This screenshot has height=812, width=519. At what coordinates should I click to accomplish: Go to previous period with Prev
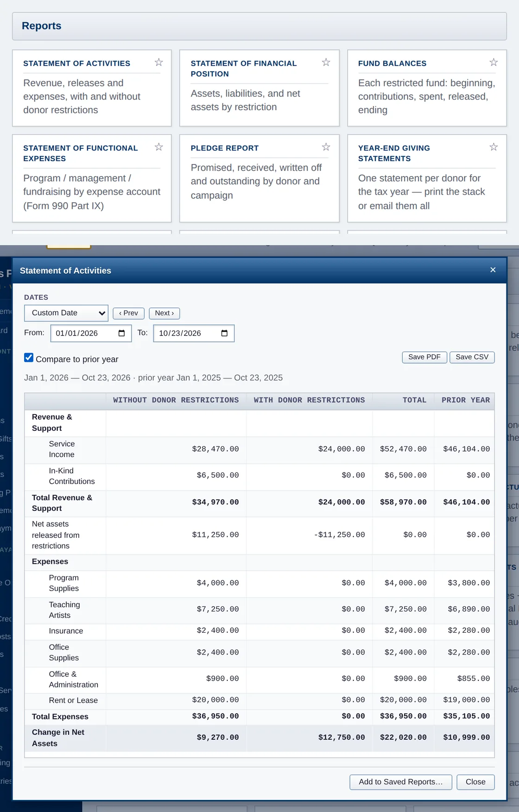(129, 314)
